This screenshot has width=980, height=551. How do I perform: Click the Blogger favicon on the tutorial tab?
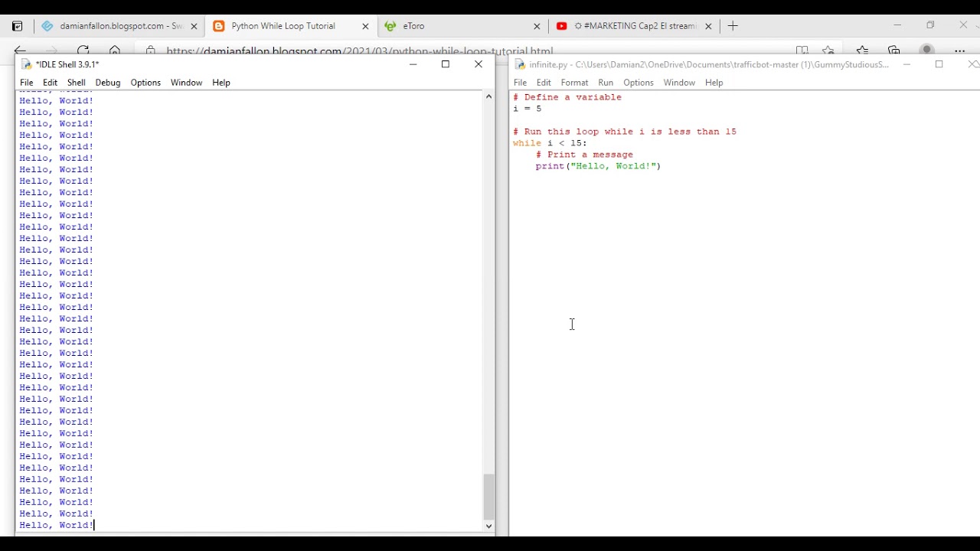219,26
